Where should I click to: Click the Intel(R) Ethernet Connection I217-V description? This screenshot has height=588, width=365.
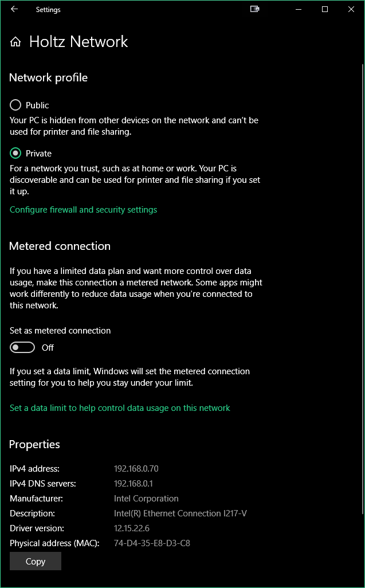pos(180,513)
